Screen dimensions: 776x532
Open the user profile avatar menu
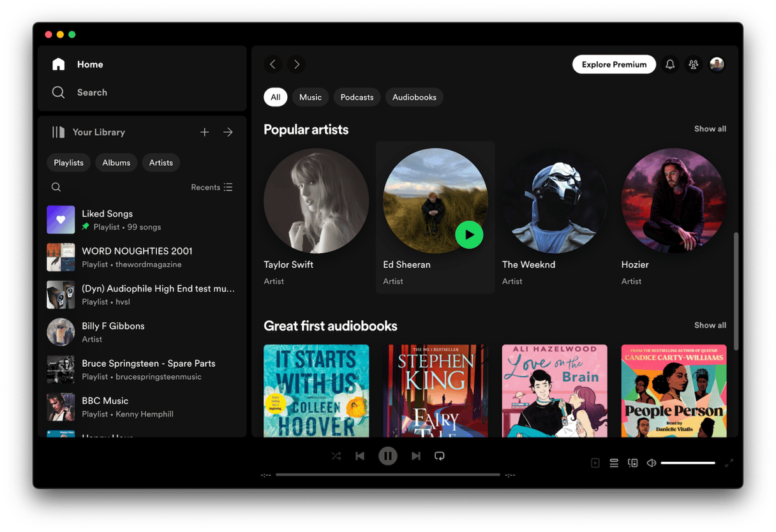717,64
